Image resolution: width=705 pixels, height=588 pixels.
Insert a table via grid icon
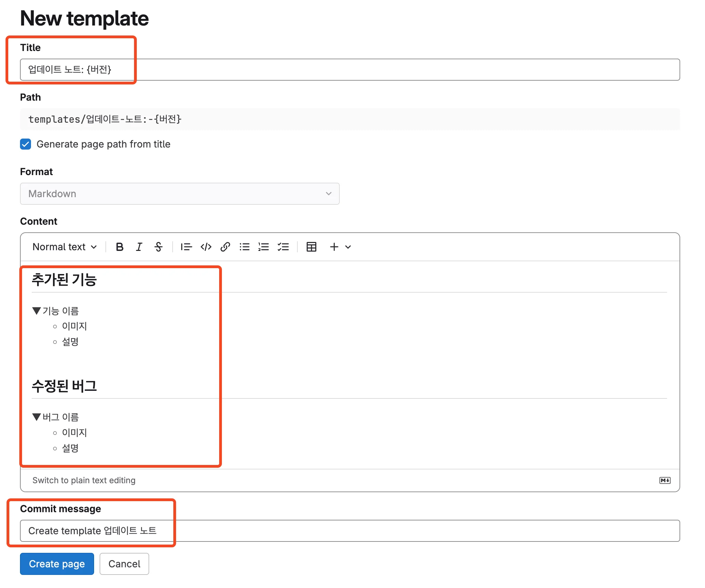311,247
